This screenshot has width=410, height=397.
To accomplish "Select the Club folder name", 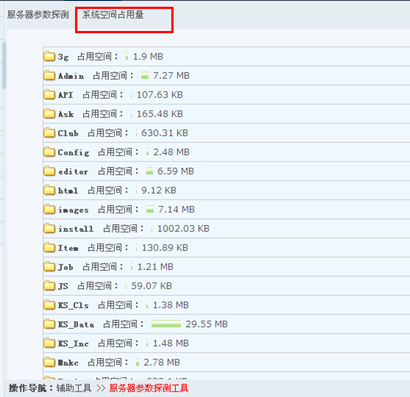I will pos(68,133).
